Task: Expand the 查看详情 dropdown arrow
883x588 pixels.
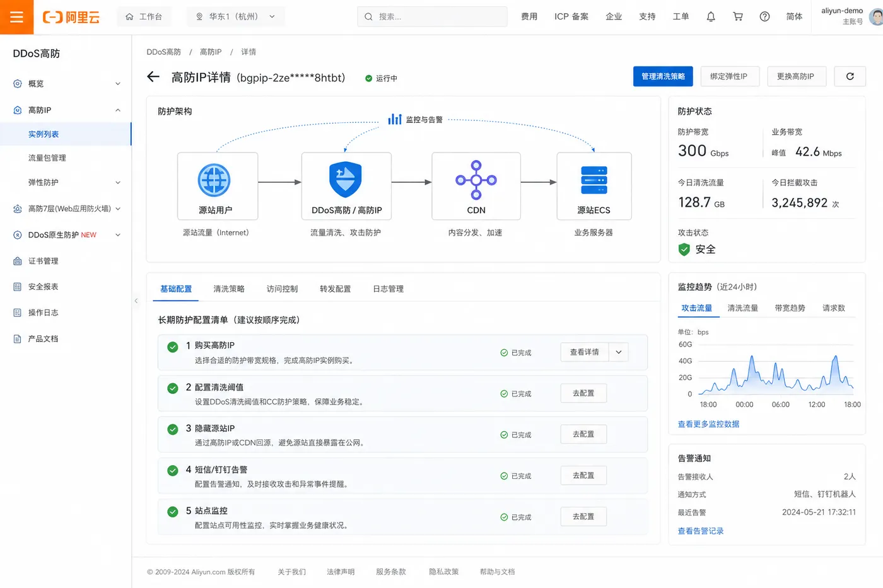Action: click(619, 352)
